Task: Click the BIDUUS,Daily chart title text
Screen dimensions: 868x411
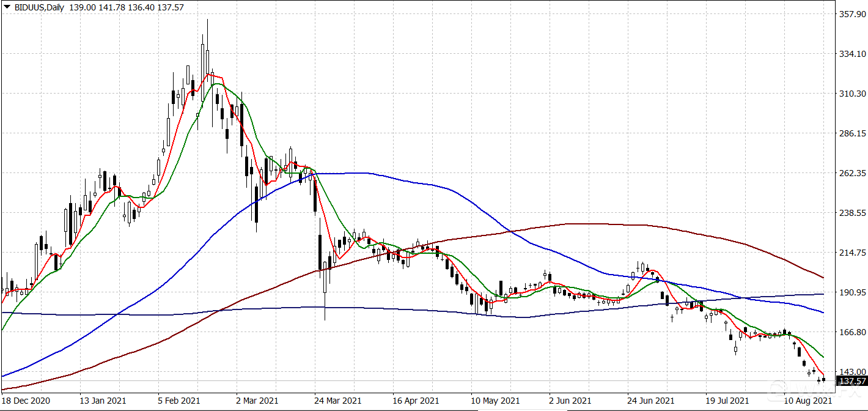Action: (x=38, y=6)
